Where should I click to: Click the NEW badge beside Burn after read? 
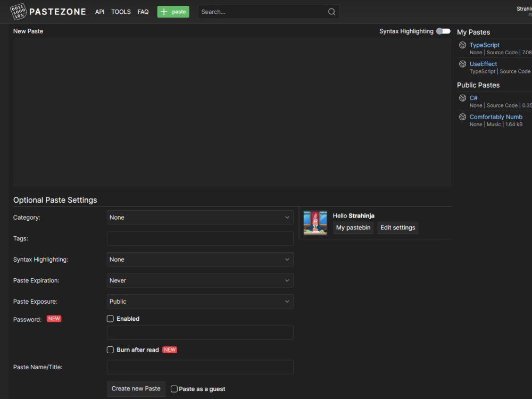pos(170,350)
